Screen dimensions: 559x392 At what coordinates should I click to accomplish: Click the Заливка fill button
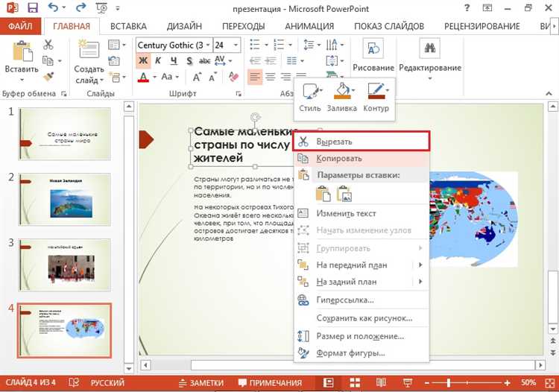(x=341, y=98)
